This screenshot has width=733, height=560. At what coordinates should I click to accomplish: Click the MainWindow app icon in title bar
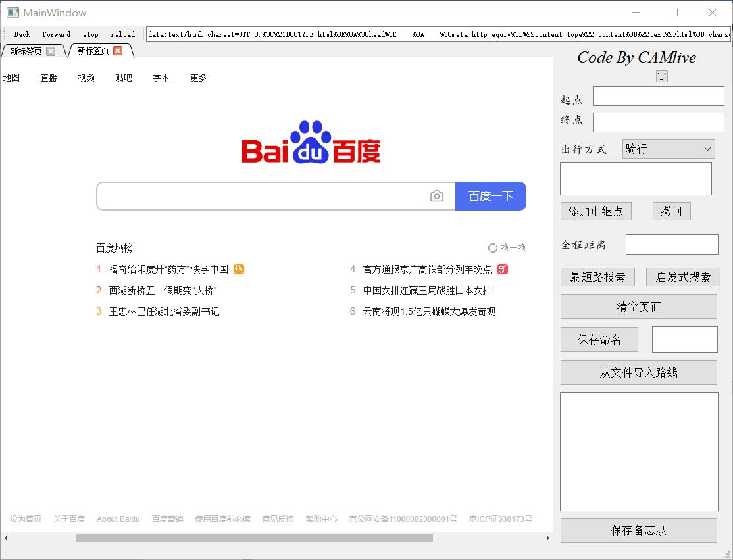tap(13, 13)
